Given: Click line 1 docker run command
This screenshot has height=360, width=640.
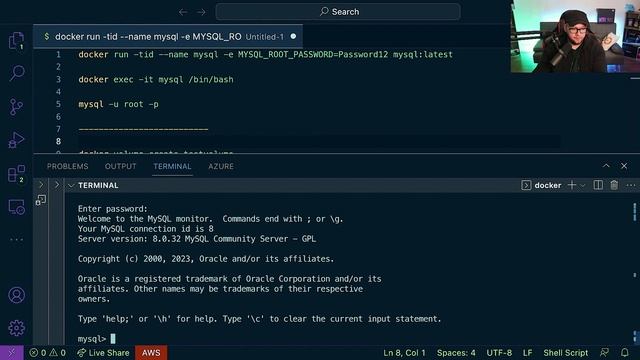Looking at the screenshot, I should (265, 55).
